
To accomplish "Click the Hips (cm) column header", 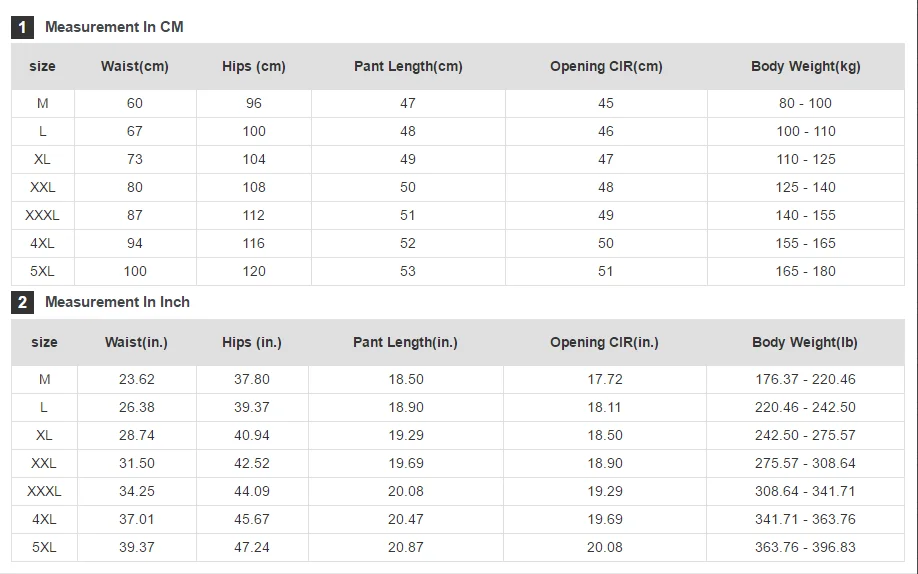I will [x=254, y=66].
